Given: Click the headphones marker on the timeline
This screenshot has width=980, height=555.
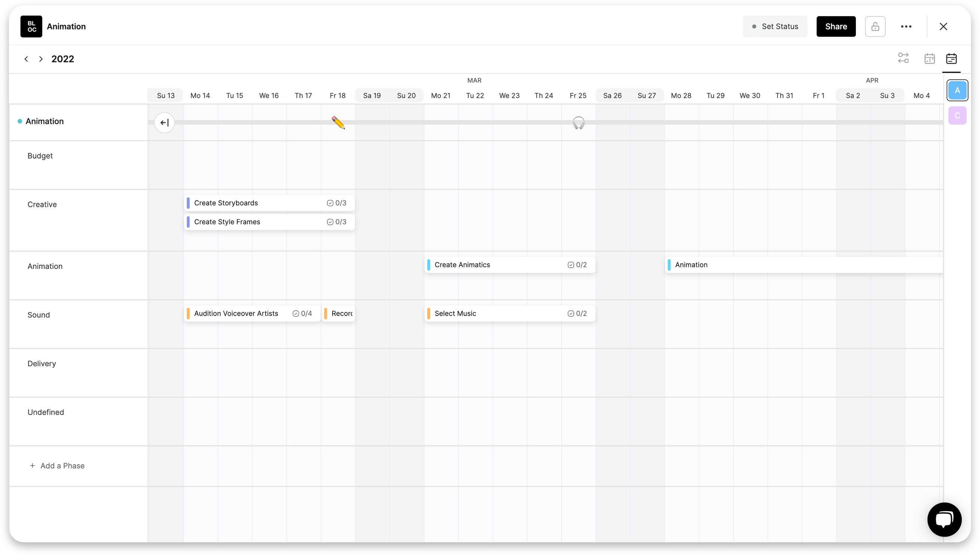Looking at the screenshot, I should coord(579,123).
